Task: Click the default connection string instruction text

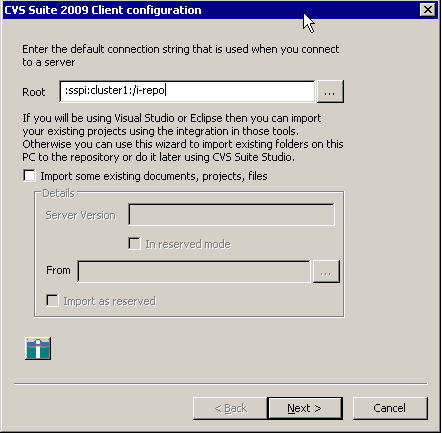Action: 181,55
